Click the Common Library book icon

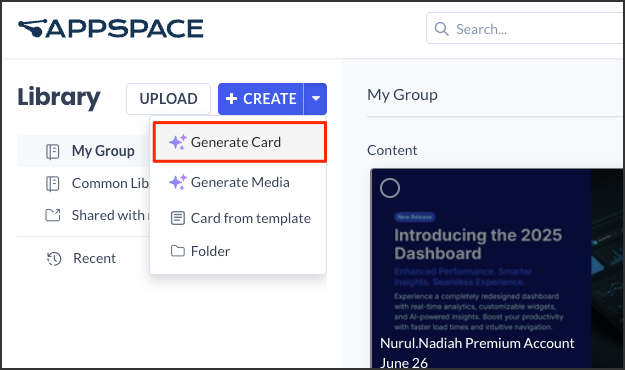click(x=53, y=184)
